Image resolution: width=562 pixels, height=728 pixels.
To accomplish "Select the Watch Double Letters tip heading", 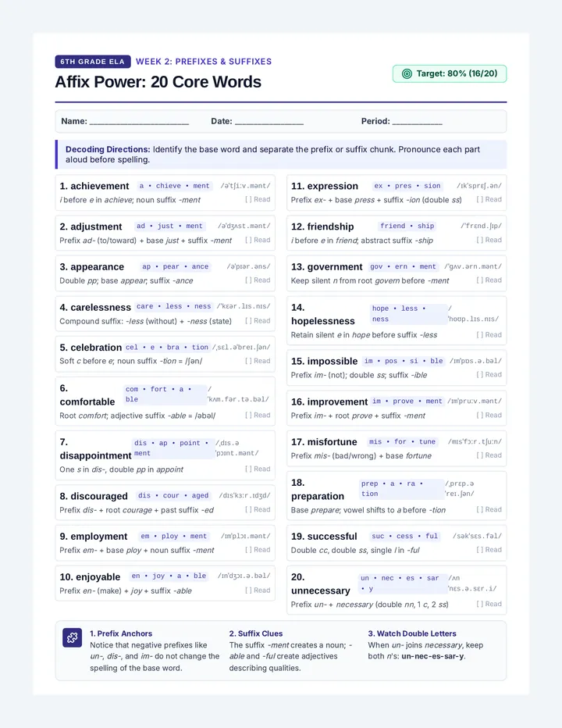I will [412, 633].
